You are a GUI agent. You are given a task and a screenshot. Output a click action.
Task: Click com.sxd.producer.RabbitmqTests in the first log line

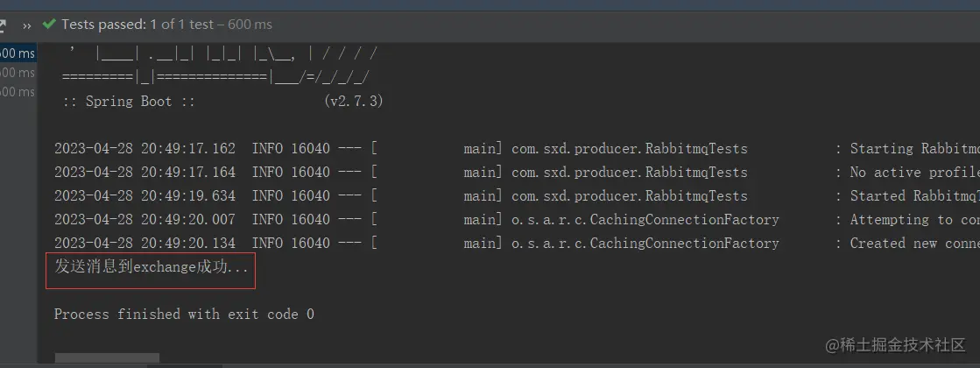[629, 149]
